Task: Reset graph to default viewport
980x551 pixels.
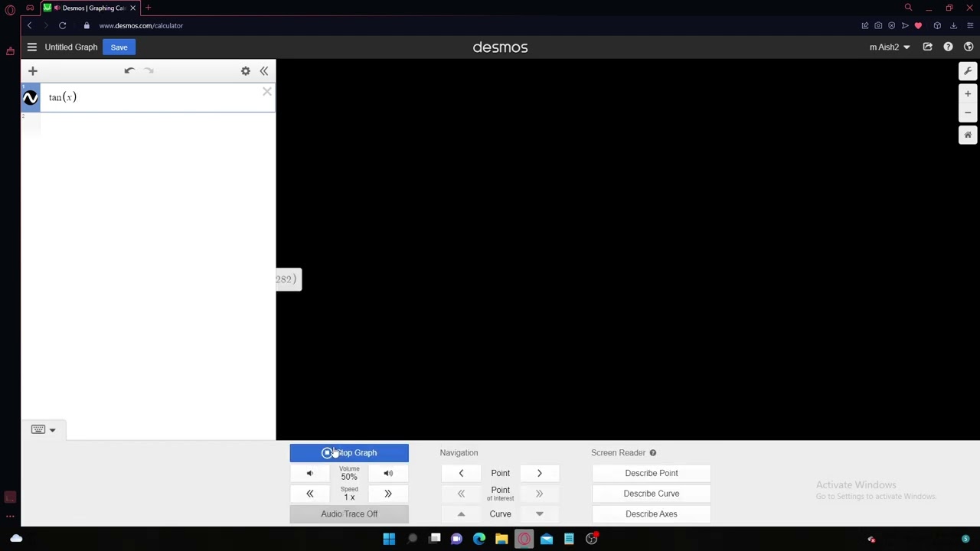Action: (x=968, y=135)
